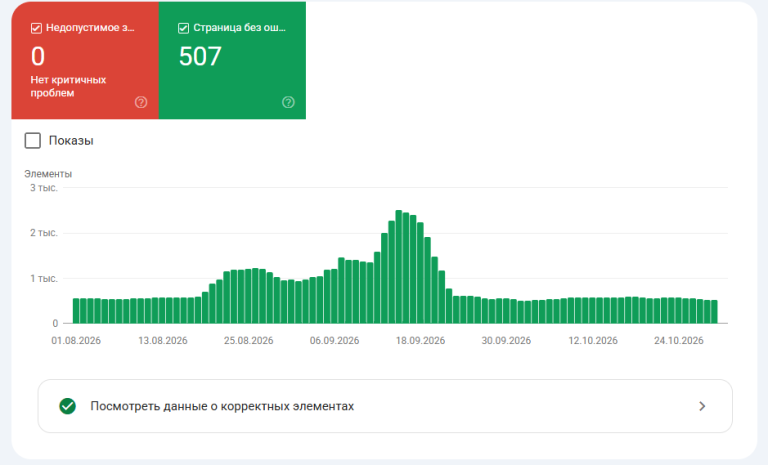The width and height of the screenshot is (768, 465).
Task: Click 'Нет критичных проблем' text
Action: [x=68, y=86]
